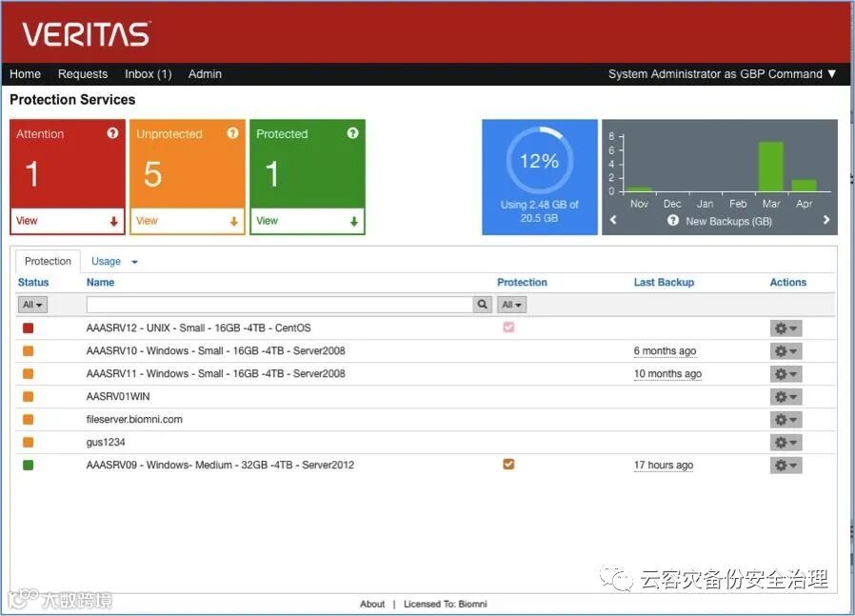The image size is (855, 616).
Task: Click View link on Unprotected card
Action: click(147, 221)
